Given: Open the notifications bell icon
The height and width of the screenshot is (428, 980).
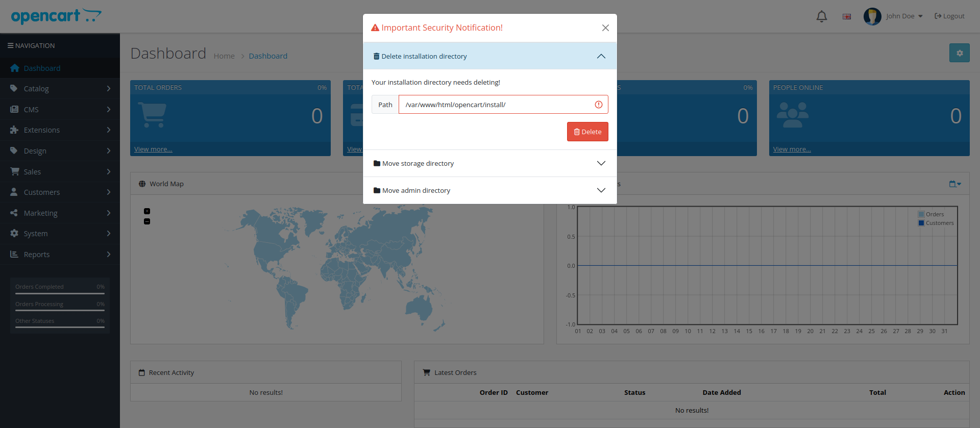Looking at the screenshot, I should 821,16.
